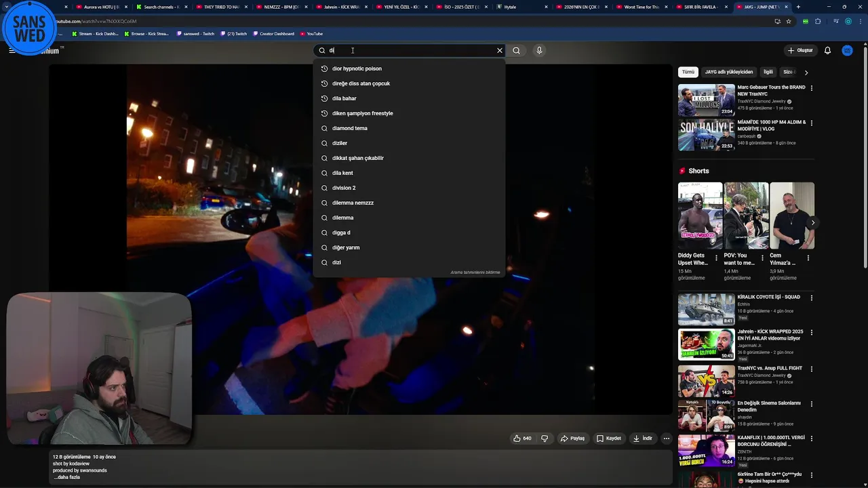The image size is (868, 488).
Task: Start voice search with the microphone icon
Action: pyautogui.click(x=539, y=50)
